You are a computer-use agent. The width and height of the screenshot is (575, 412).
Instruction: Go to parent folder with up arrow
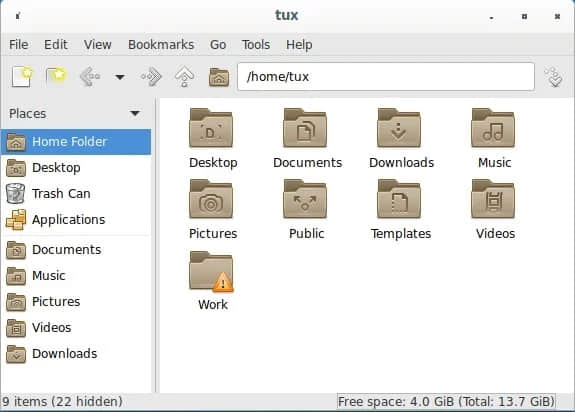click(x=184, y=77)
